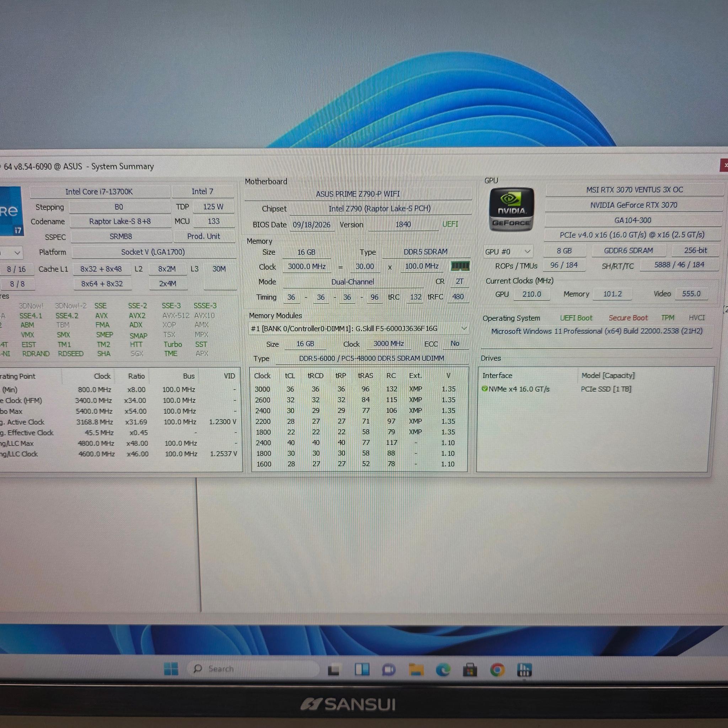
Task: Open the Widgets panel icon
Action: pyautogui.click(x=362, y=670)
